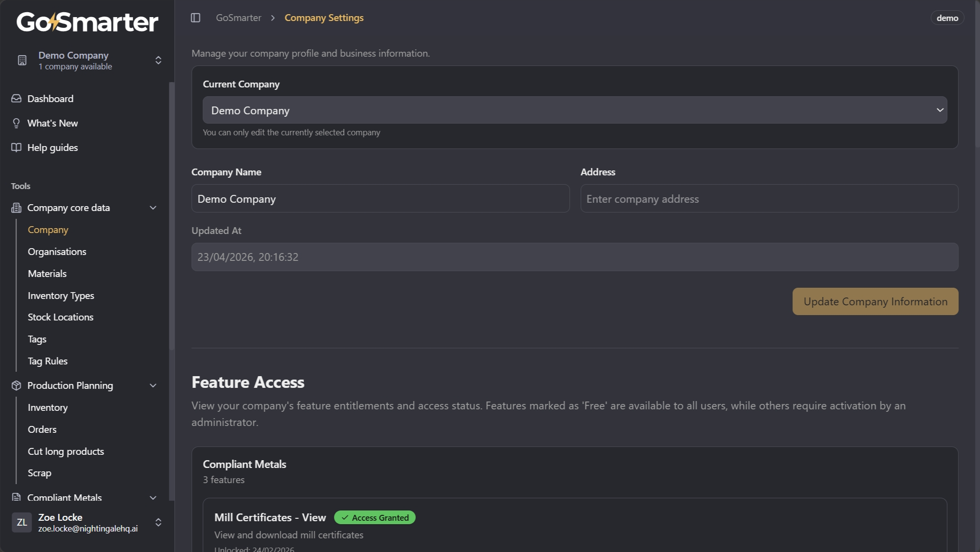
Task: Click the GoSmarter logo
Action: click(x=87, y=22)
